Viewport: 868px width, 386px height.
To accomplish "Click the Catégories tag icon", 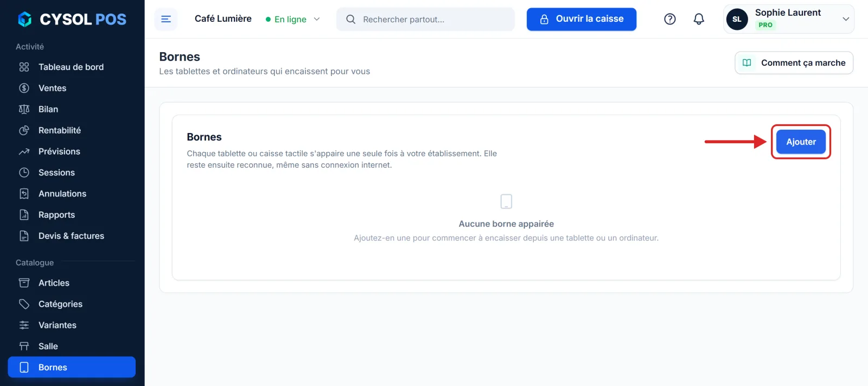I will 24,304.
